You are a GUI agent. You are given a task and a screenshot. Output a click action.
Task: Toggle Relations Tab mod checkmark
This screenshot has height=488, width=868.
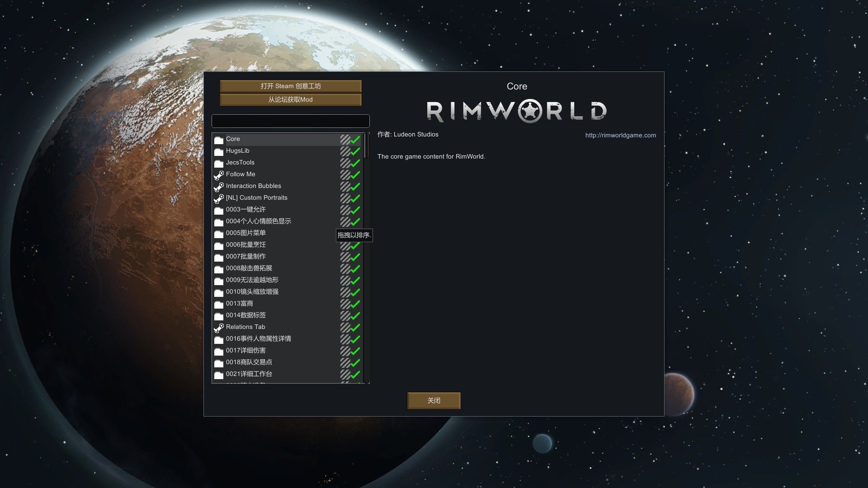click(356, 328)
